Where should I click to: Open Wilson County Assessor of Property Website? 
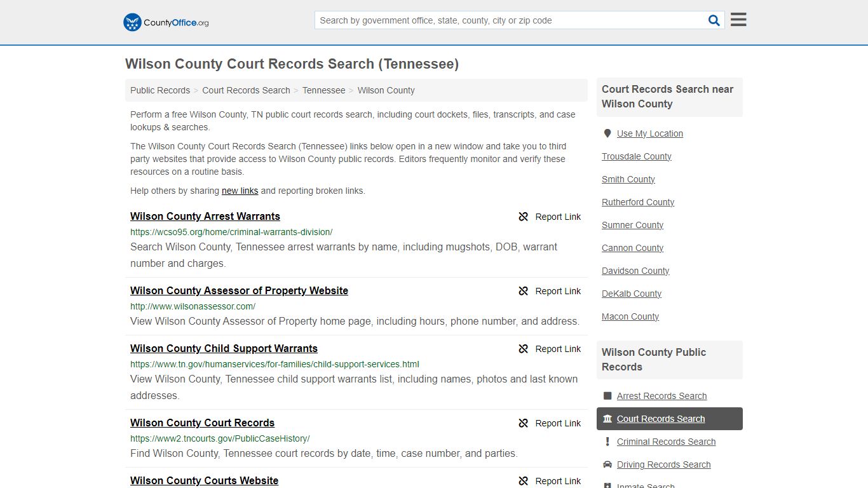(239, 290)
